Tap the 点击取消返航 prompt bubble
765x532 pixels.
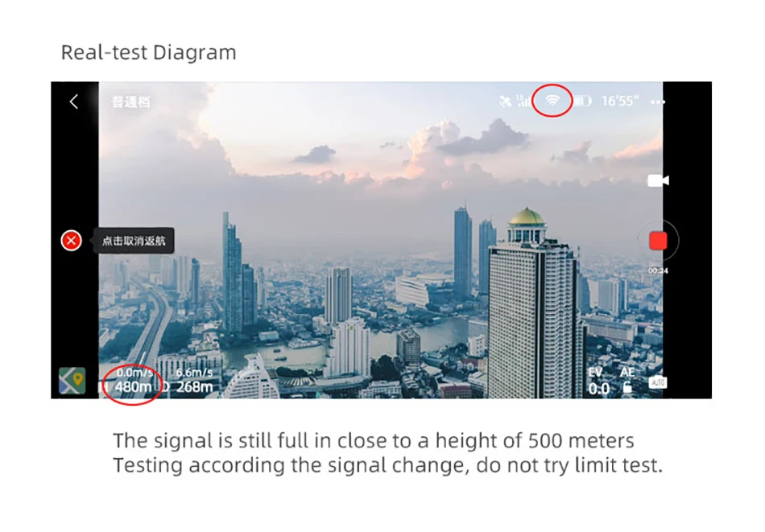pos(134,241)
